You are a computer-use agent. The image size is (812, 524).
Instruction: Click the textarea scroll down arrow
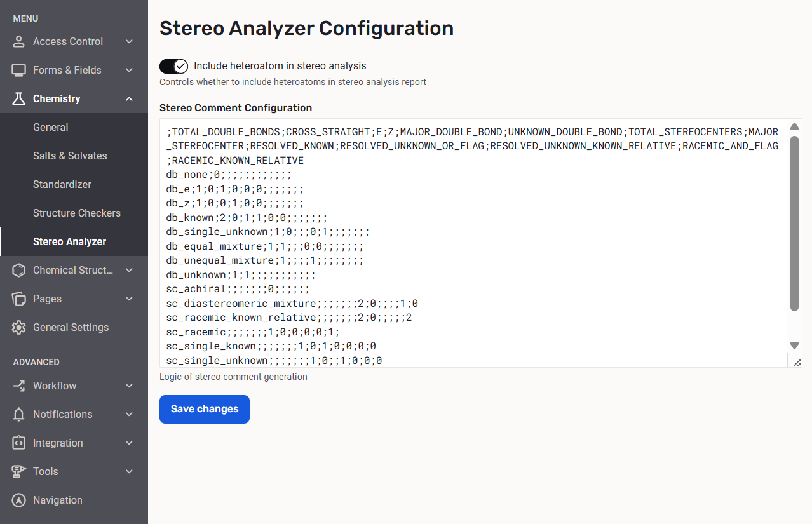click(x=794, y=346)
